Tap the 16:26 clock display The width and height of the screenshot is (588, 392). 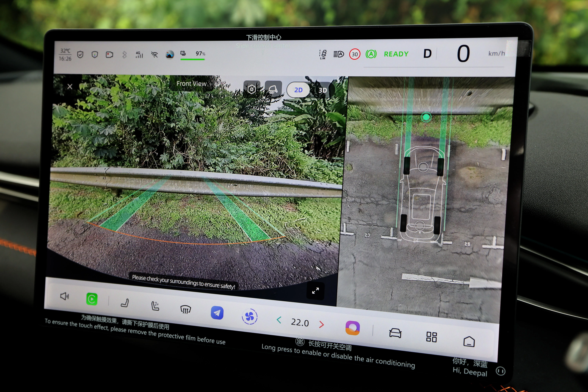coord(65,59)
